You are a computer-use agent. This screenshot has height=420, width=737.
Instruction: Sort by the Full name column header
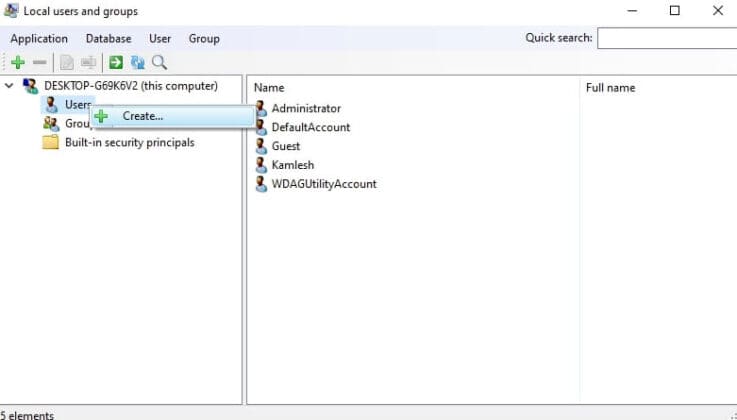(x=610, y=88)
